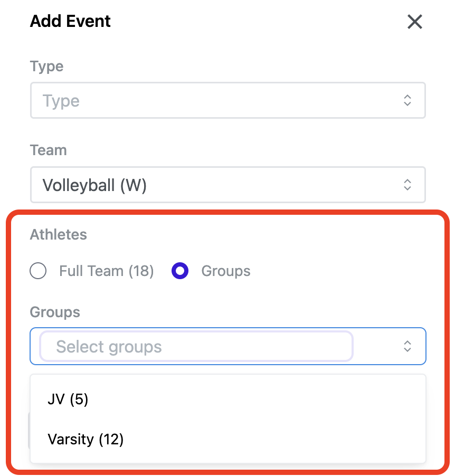Screen dimensions: 455x476
Task: Choose JV (5) from the groups list
Action: pos(68,399)
